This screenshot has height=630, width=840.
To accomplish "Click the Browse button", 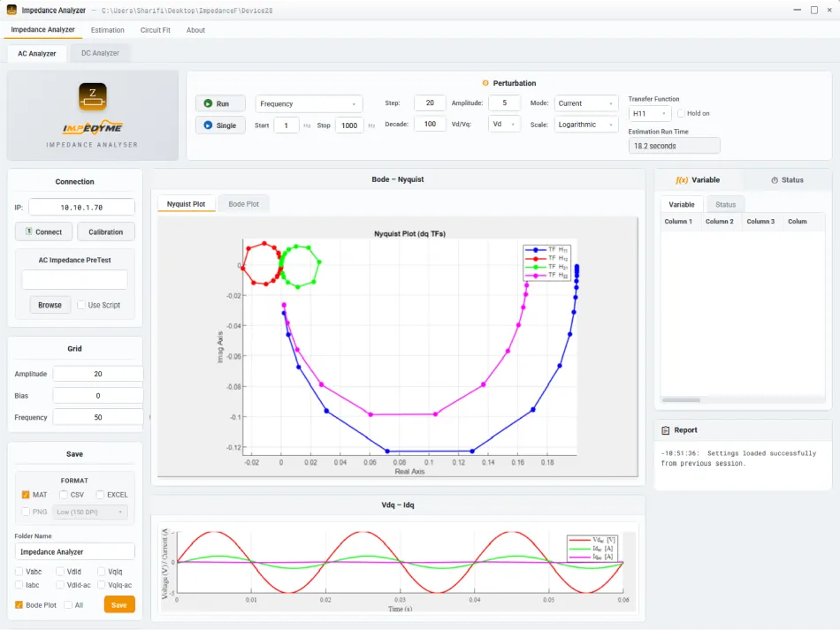I will (50, 305).
